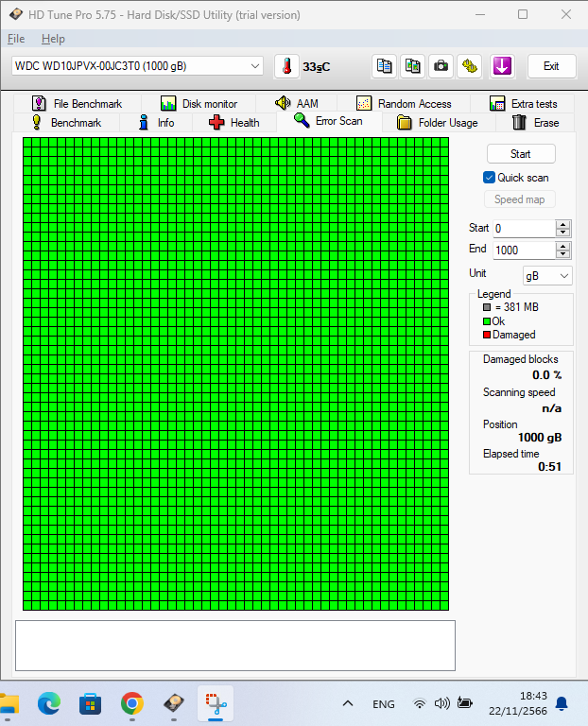Click the purple download arrow icon
588x726 pixels.
coord(502,66)
